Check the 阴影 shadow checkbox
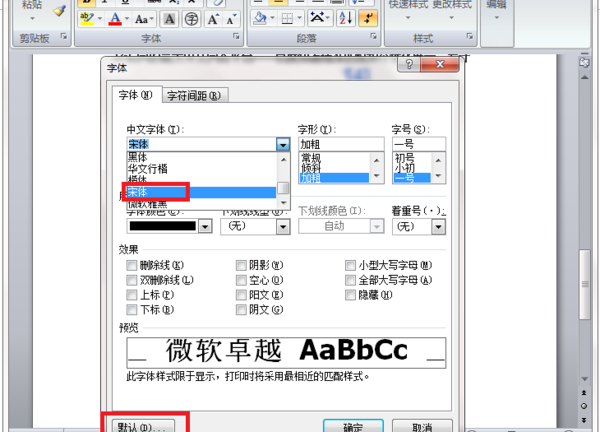This screenshot has width=600, height=432. [241, 265]
